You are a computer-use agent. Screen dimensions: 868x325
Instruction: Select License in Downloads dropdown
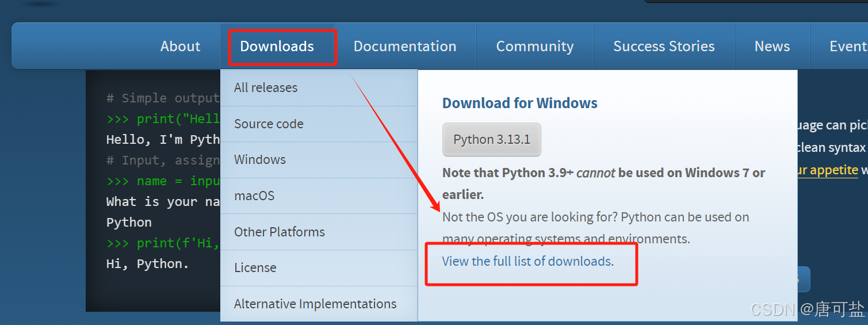319,267
